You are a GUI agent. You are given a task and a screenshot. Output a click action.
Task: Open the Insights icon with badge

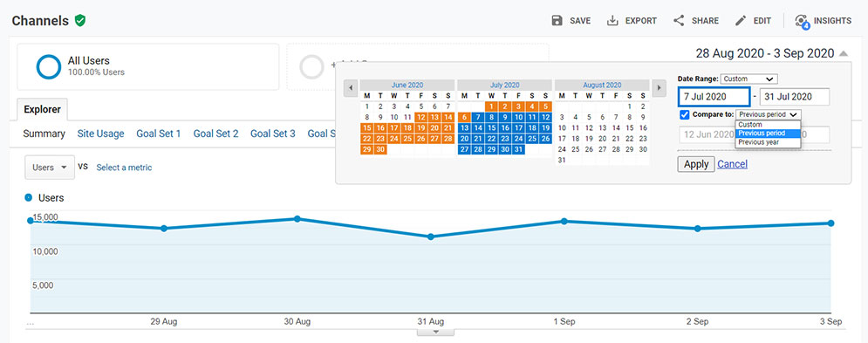pyautogui.click(x=802, y=21)
